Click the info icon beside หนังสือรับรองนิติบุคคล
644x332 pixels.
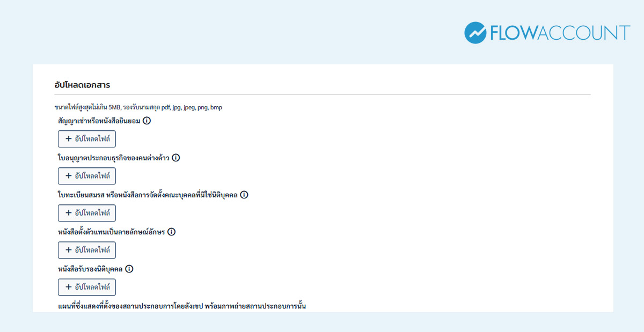pyautogui.click(x=129, y=269)
